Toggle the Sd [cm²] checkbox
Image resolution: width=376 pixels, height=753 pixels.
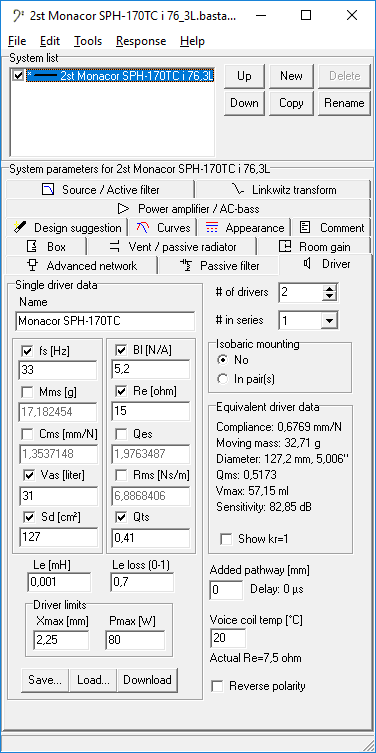click(x=29, y=517)
